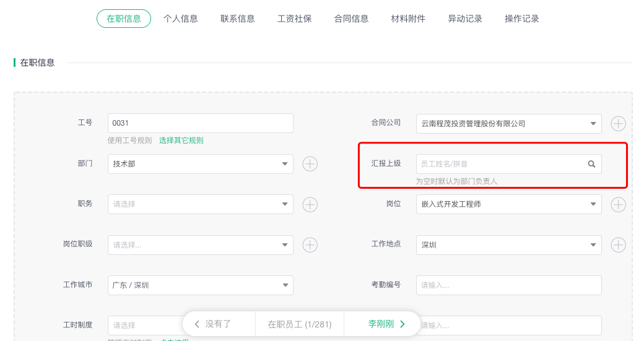644x341 pixels.
Task: Open the 职务 请选择 dropdown
Action: coord(201,204)
